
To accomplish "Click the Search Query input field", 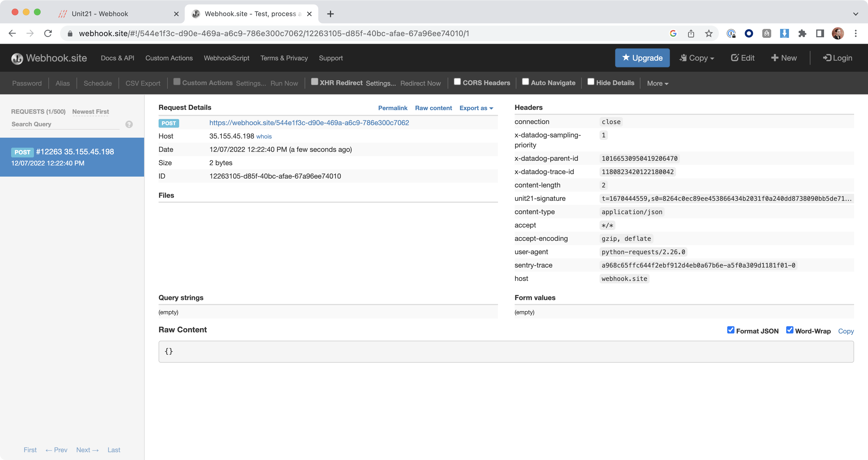I will pyautogui.click(x=65, y=124).
